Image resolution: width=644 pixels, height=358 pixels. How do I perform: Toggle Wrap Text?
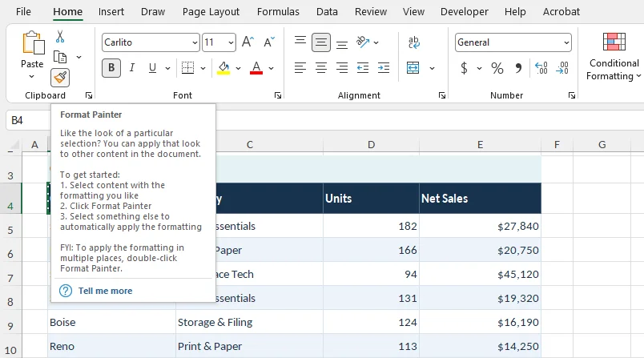tap(413, 42)
